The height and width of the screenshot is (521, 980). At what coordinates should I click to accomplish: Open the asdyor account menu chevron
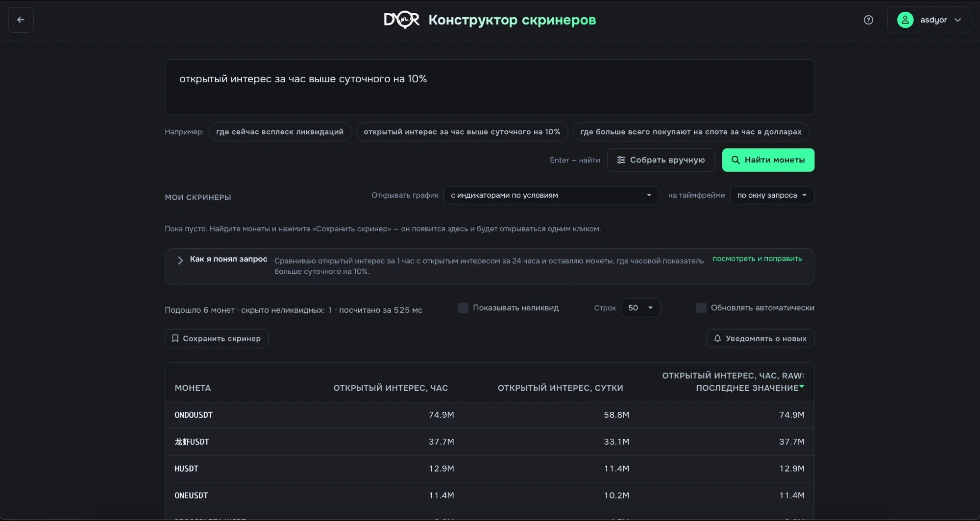958,20
